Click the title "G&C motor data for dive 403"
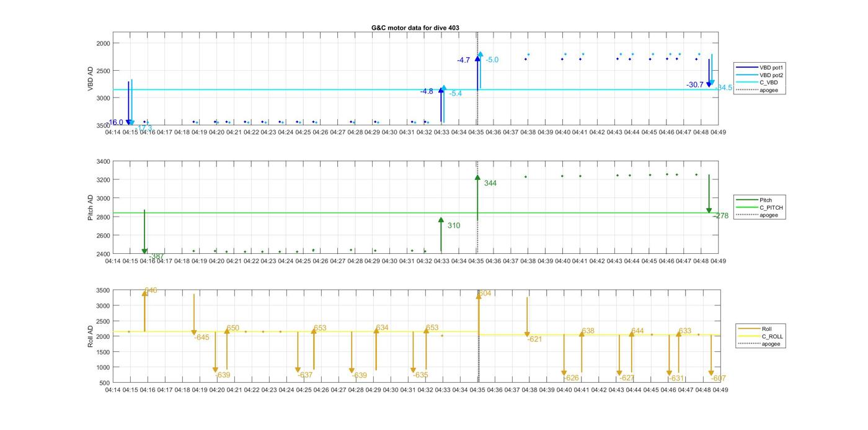Image resolution: width=868 pixels, height=430 pixels. point(415,28)
